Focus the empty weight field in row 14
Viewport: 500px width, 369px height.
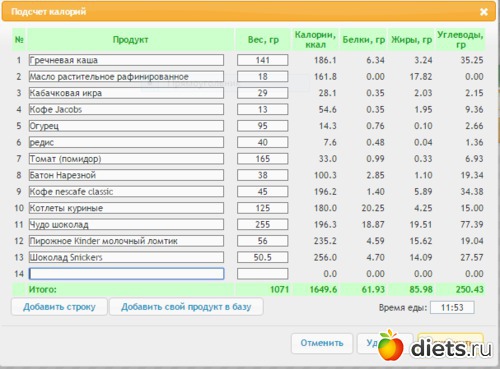[263, 274]
